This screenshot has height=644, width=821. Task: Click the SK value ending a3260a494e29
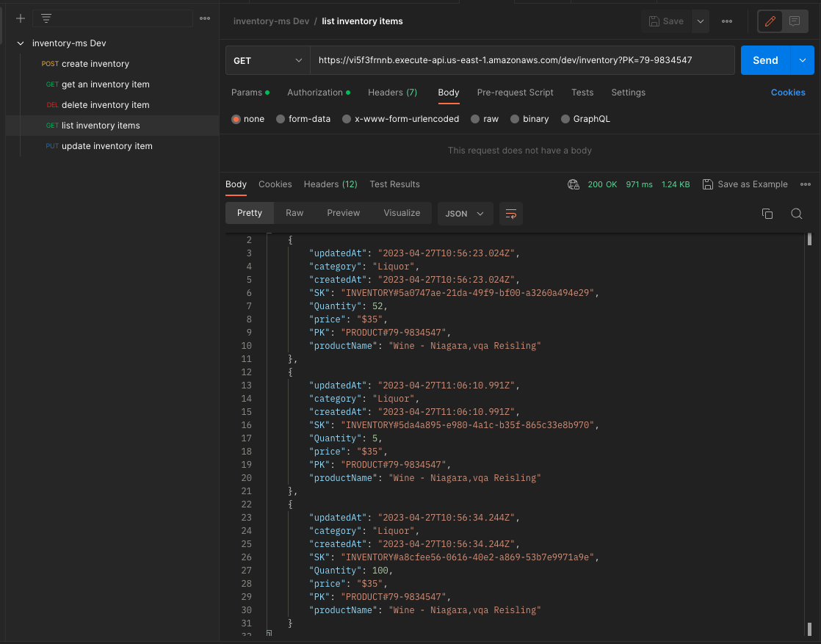click(x=468, y=293)
